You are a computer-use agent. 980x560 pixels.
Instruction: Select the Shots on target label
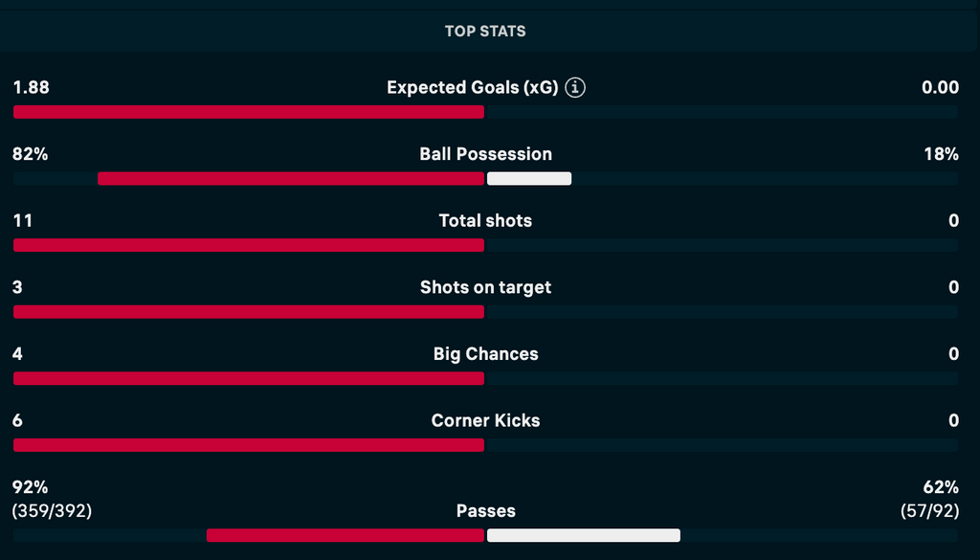pos(485,287)
